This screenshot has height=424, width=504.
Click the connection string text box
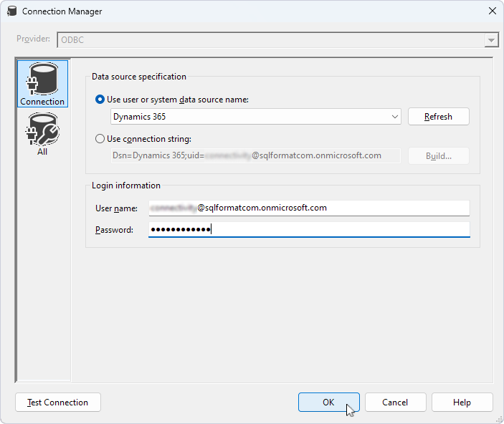255,156
